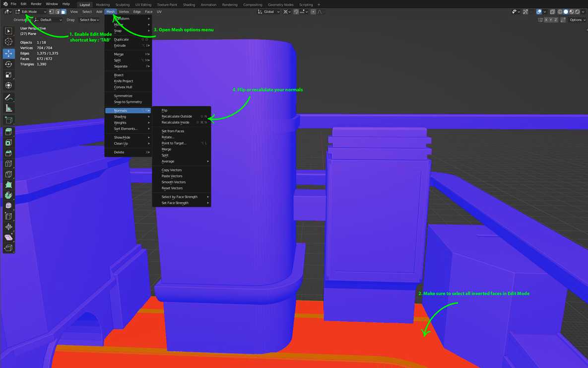Select the Extrude Region tool
This screenshot has width=588, height=368.
click(x=8, y=132)
